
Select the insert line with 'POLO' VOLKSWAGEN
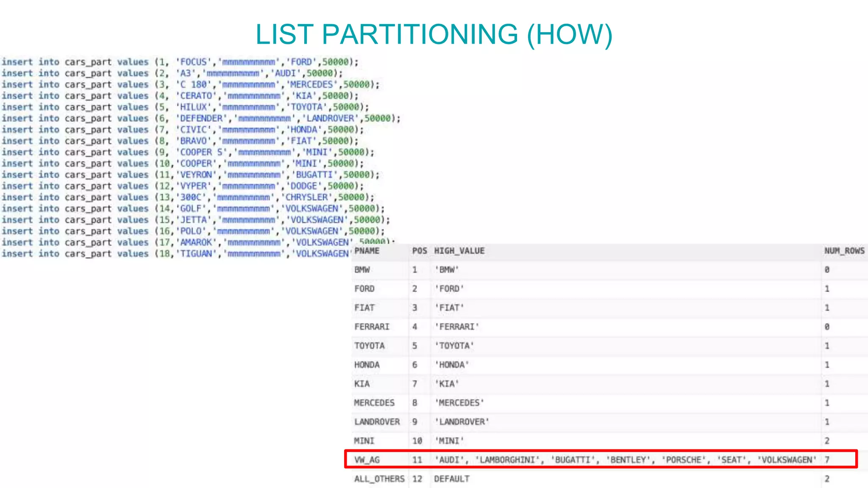[193, 231]
